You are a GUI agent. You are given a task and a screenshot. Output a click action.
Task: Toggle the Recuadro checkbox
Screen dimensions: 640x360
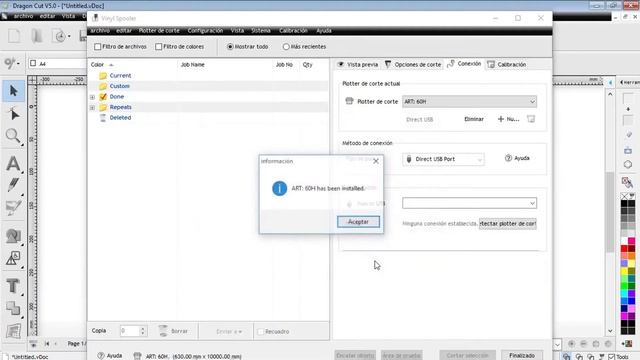(x=260, y=331)
